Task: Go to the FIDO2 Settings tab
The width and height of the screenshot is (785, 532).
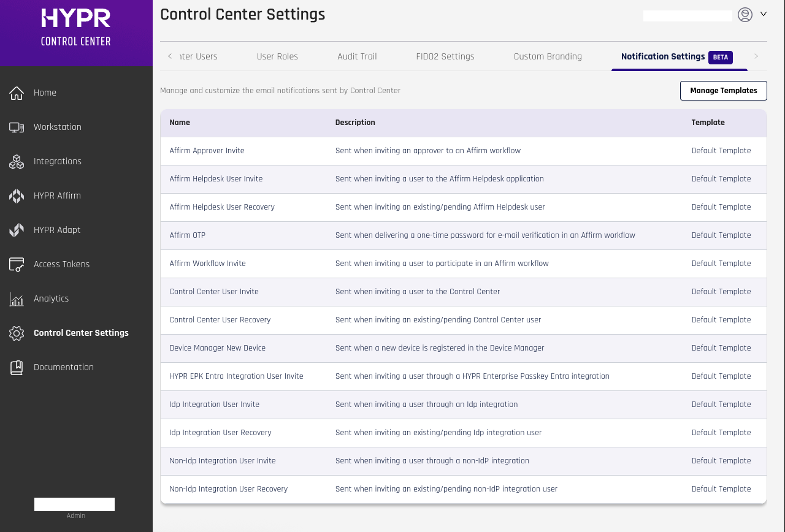Action: [x=445, y=56]
